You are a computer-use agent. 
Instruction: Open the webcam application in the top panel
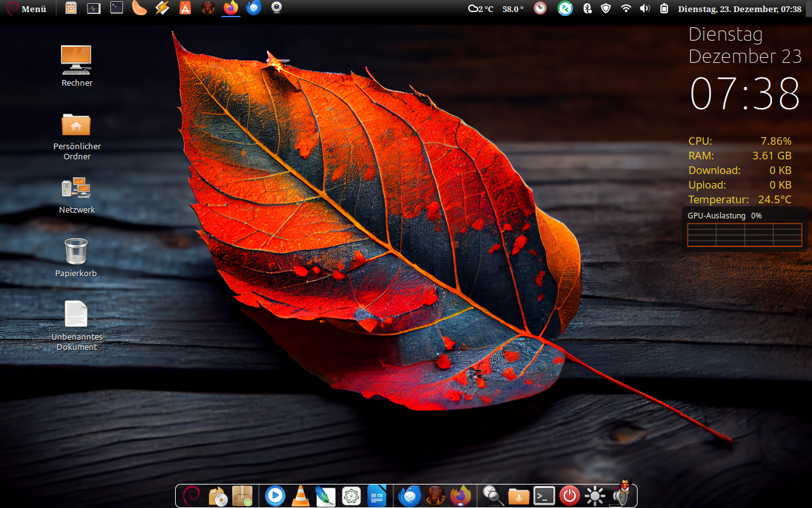tap(277, 8)
